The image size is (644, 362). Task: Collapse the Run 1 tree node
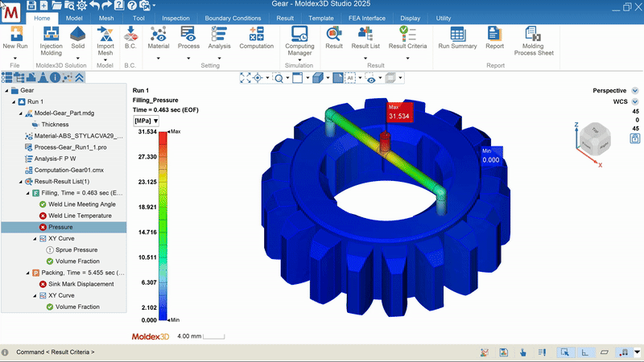(x=14, y=102)
